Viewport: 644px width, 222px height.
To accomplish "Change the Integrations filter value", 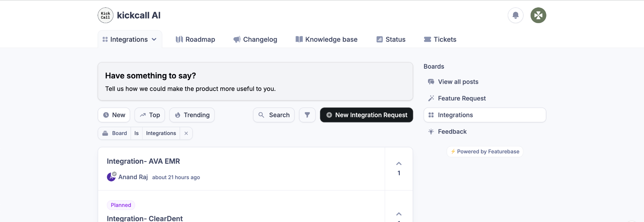I will coord(161,133).
